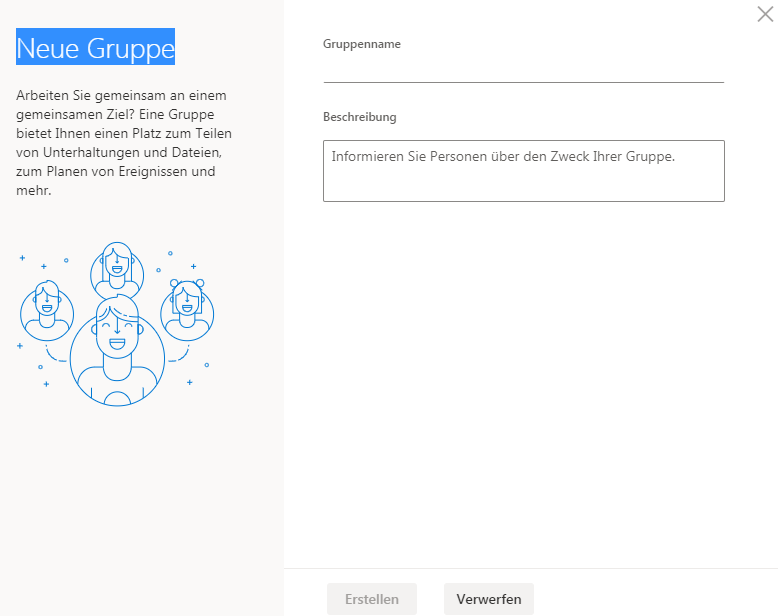Click the Gruppenname label

click(x=362, y=44)
